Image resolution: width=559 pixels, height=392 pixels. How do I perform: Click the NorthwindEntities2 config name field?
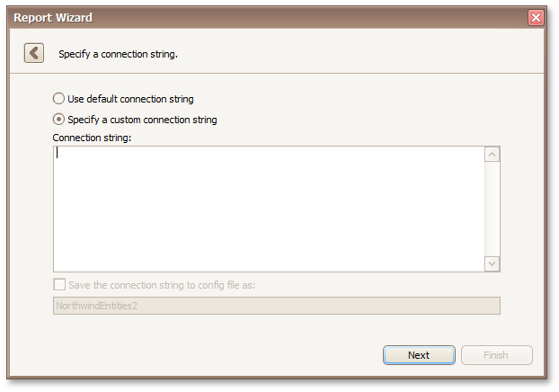[276, 306]
